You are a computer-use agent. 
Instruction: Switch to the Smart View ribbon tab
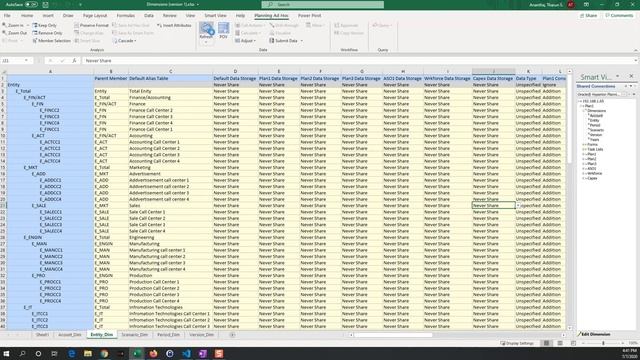215,16
